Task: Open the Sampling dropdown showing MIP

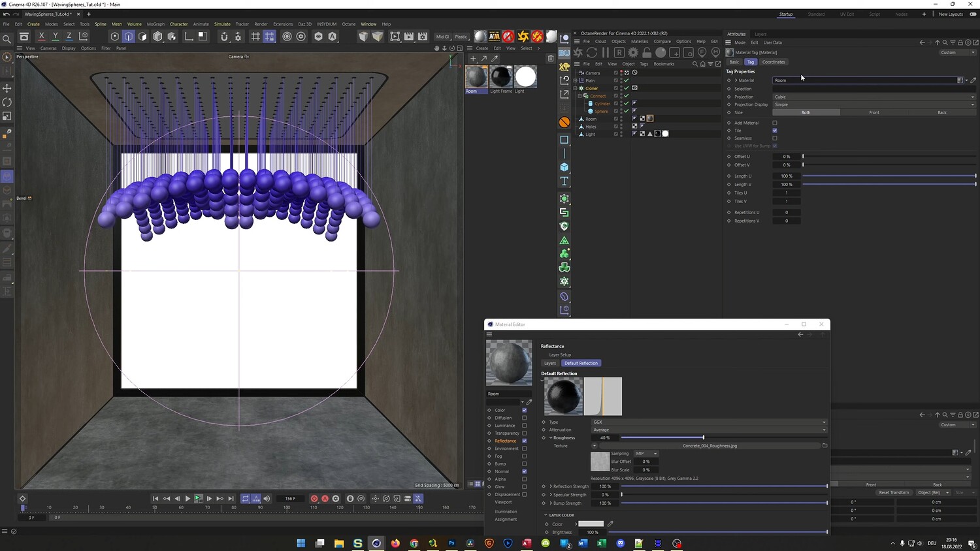Action: click(646, 454)
